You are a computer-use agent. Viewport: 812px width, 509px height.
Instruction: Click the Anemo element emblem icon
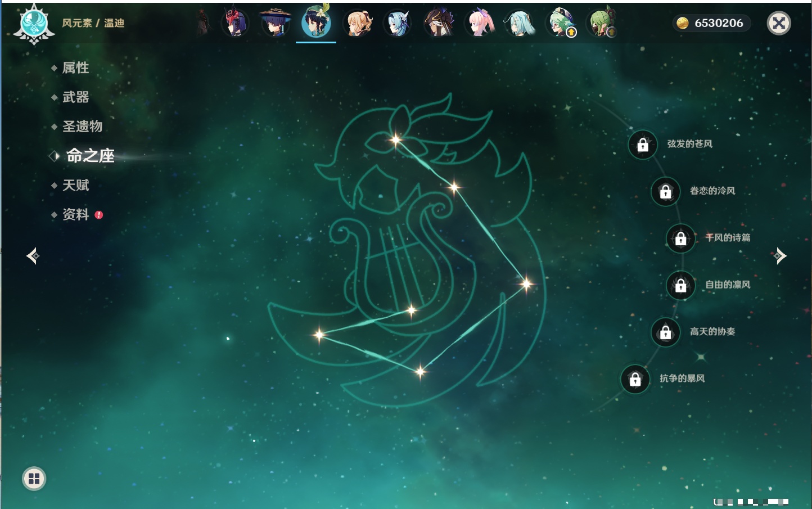point(34,24)
